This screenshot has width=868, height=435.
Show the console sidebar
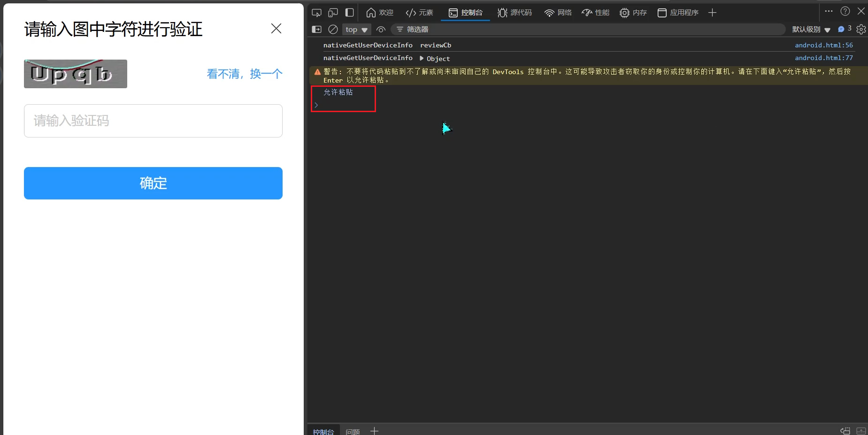[317, 30]
